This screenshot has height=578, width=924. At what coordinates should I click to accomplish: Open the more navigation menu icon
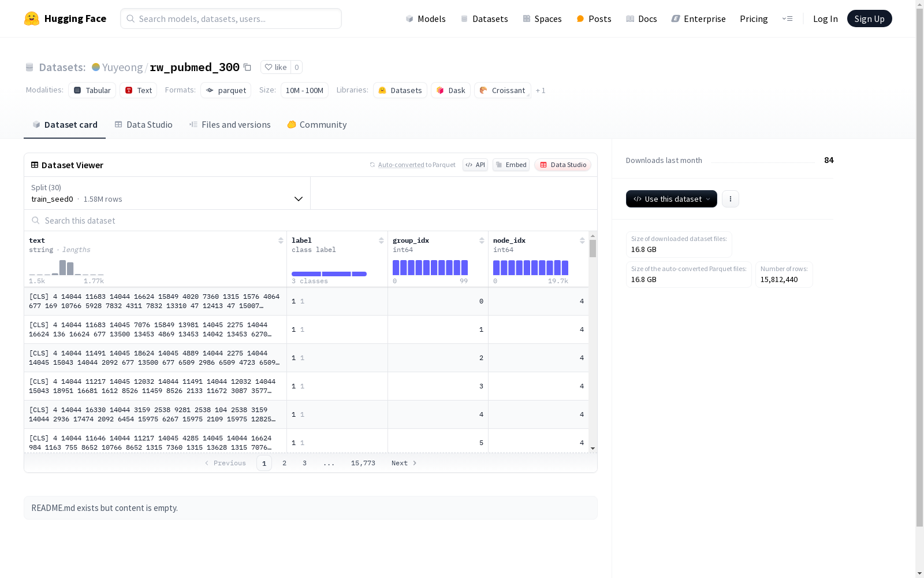(787, 18)
